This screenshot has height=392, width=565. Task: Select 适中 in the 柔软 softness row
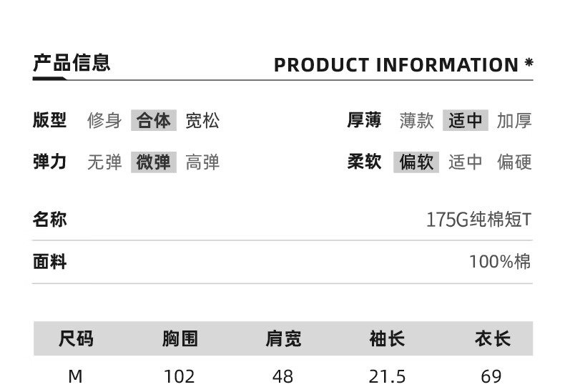465,162
